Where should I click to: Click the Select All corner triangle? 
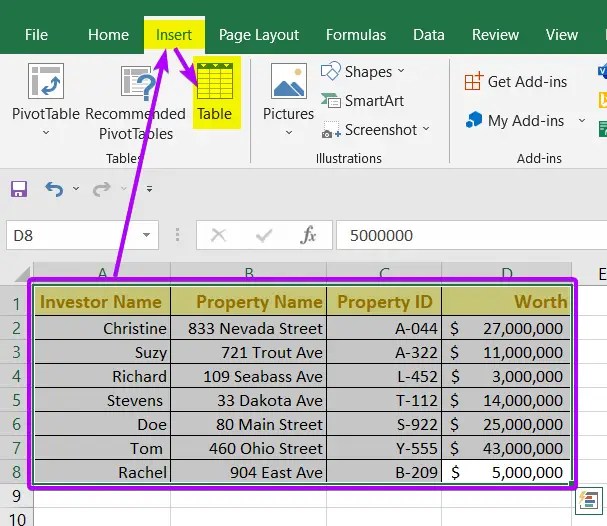[x=23, y=274]
